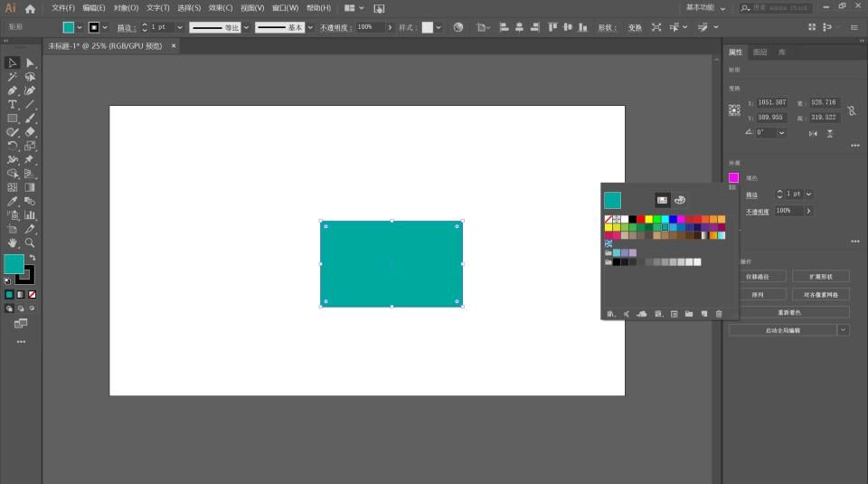
Task: Click the 启动全局编辑 button
Action: tap(782, 330)
